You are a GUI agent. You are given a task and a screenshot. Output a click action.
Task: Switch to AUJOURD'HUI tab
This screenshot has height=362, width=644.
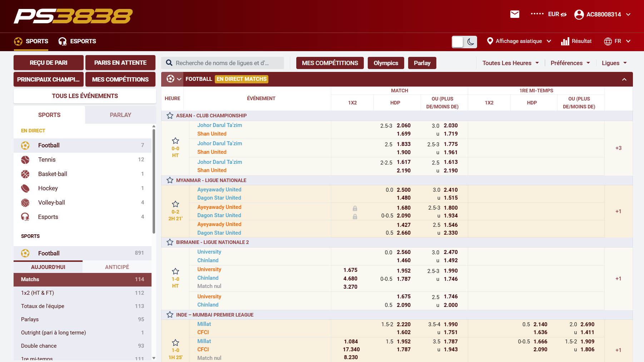click(x=48, y=267)
